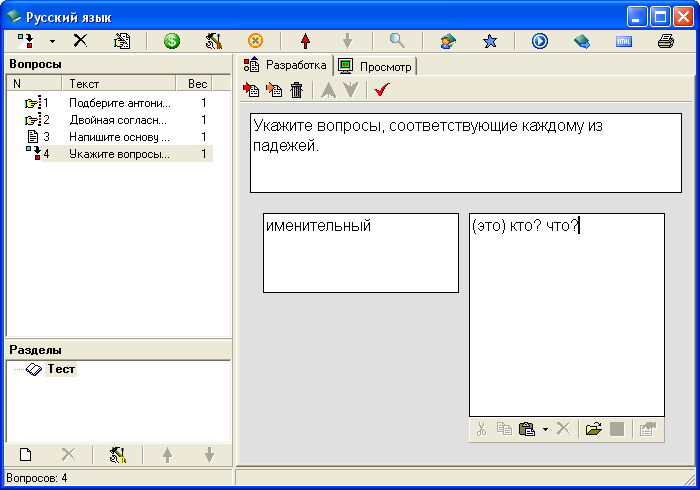
Task: Select the 'Тест' section in Разделы
Action: 61,369
